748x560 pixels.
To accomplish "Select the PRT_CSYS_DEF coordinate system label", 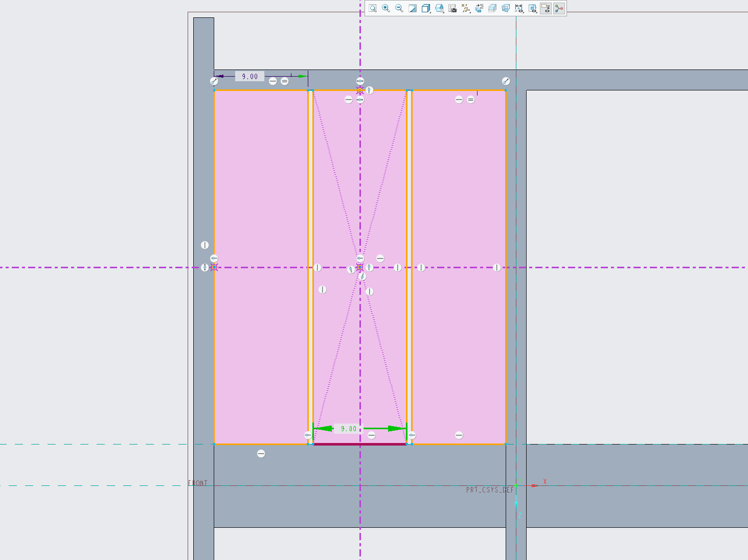I will [490, 490].
